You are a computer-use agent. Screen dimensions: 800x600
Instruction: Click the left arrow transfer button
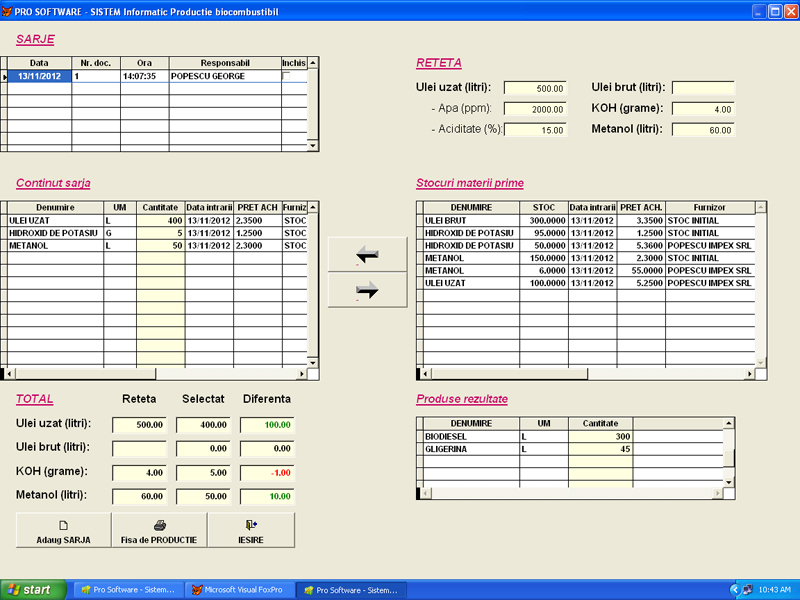[367, 254]
